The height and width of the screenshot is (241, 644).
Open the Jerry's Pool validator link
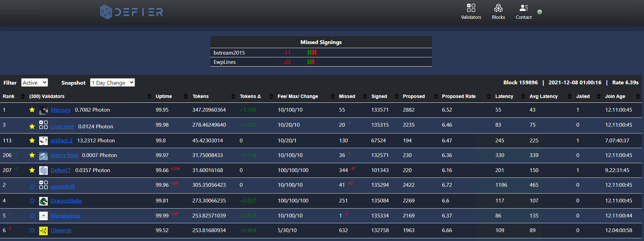click(64, 155)
